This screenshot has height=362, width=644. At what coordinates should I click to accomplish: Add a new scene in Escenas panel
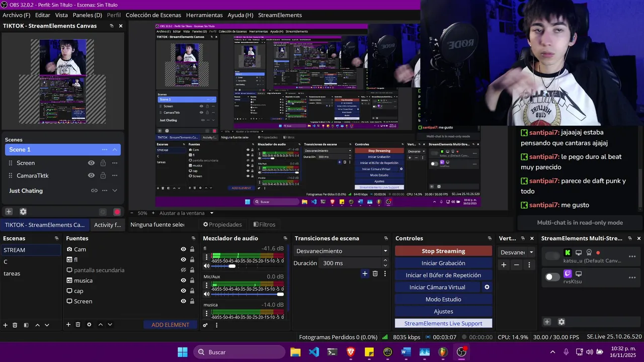(x=6, y=325)
